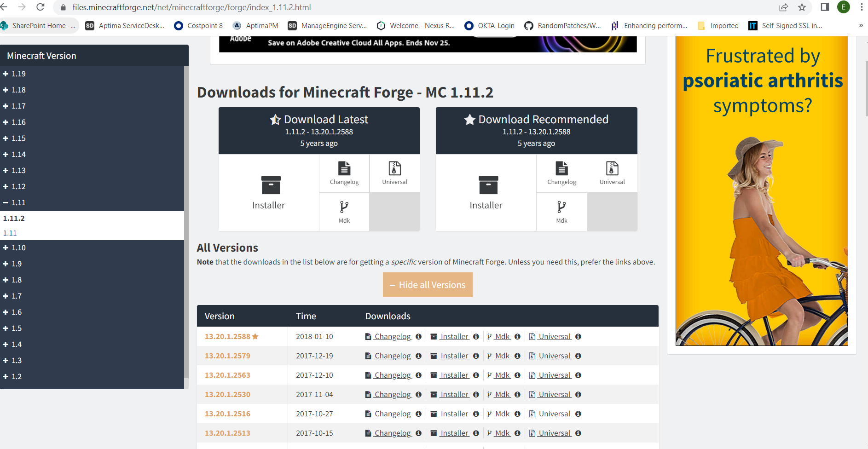Click the Hide all Versions button
This screenshot has width=868, height=449.
(x=427, y=284)
